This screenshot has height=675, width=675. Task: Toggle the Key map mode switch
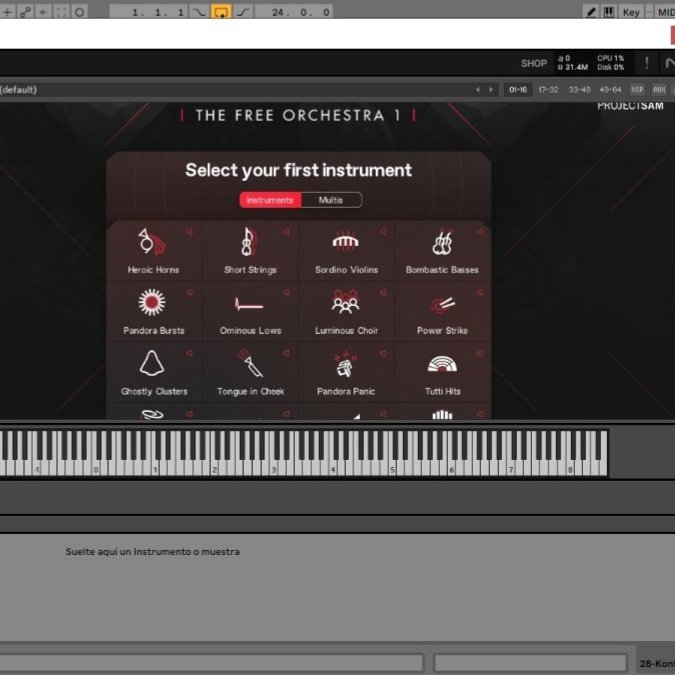click(x=631, y=12)
